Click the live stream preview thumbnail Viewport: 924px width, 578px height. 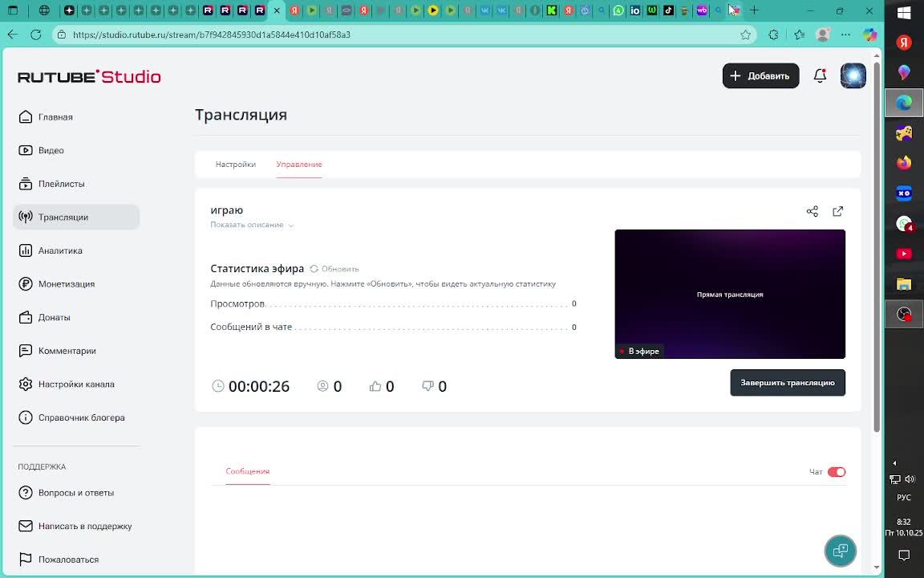tap(729, 294)
